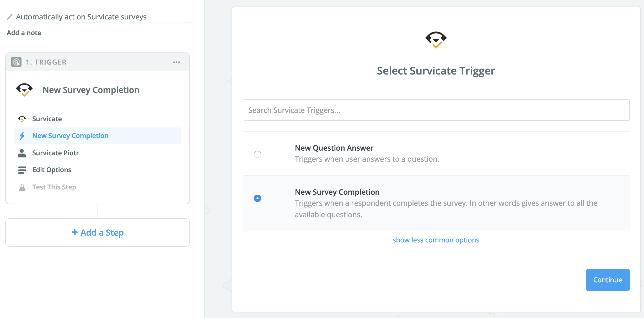The width and height of the screenshot is (644, 318).
Task: Click the lightning bolt trigger icon
Action: pyautogui.click(x=22, y=136)
